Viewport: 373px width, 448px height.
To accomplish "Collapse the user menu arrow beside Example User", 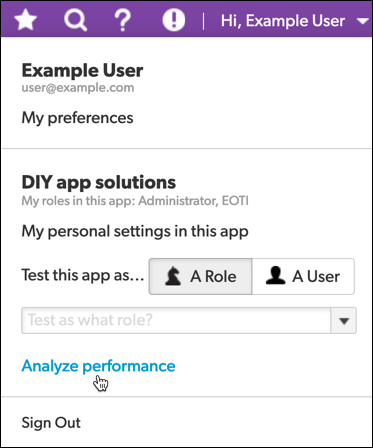I will [362, 21].
